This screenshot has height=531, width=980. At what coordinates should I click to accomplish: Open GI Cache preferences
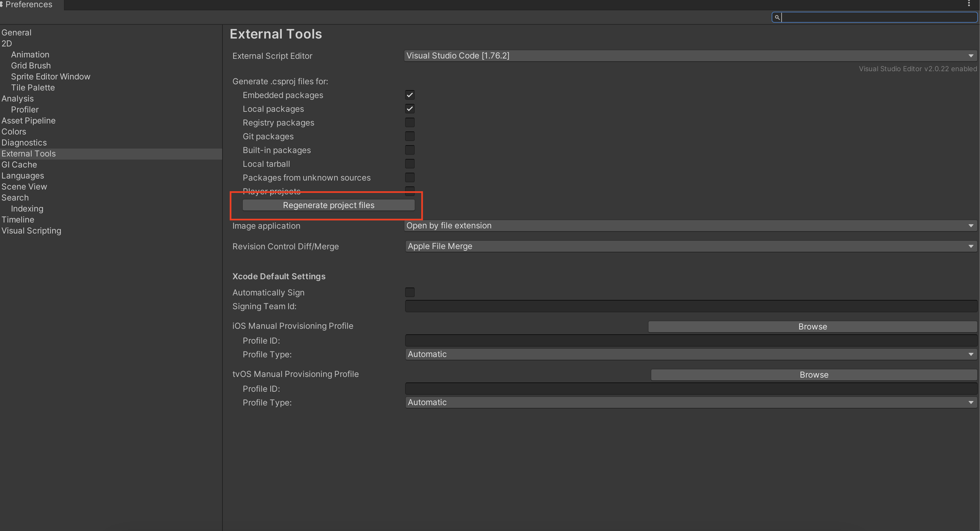[19, 165]
